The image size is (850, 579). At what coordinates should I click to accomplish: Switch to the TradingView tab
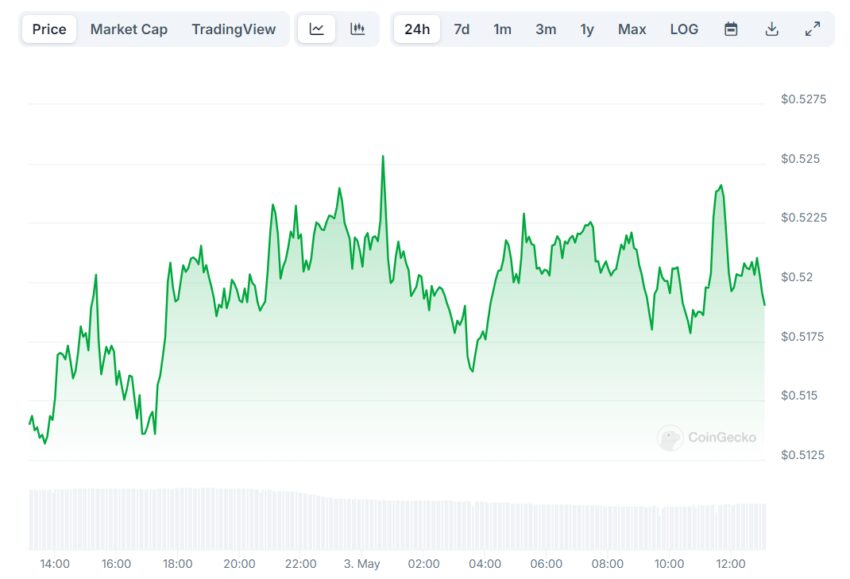pyautogui.click(x=233, y=29)
